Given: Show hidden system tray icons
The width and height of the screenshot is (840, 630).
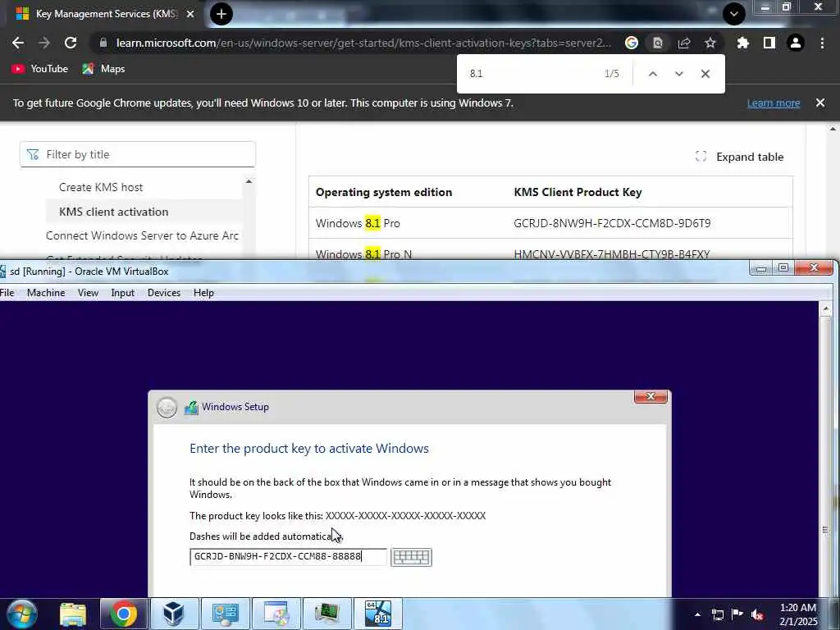Looking at the screenshot, I should [697, 614].
